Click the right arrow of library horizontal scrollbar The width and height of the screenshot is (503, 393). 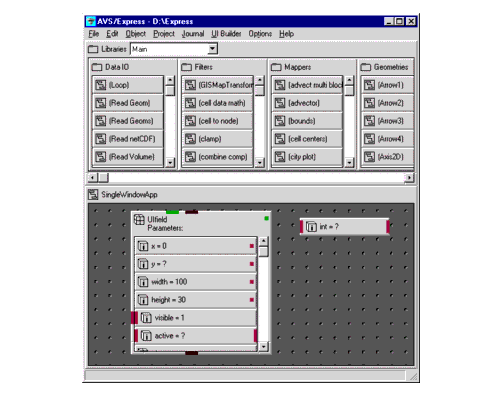tap(409, 178)
